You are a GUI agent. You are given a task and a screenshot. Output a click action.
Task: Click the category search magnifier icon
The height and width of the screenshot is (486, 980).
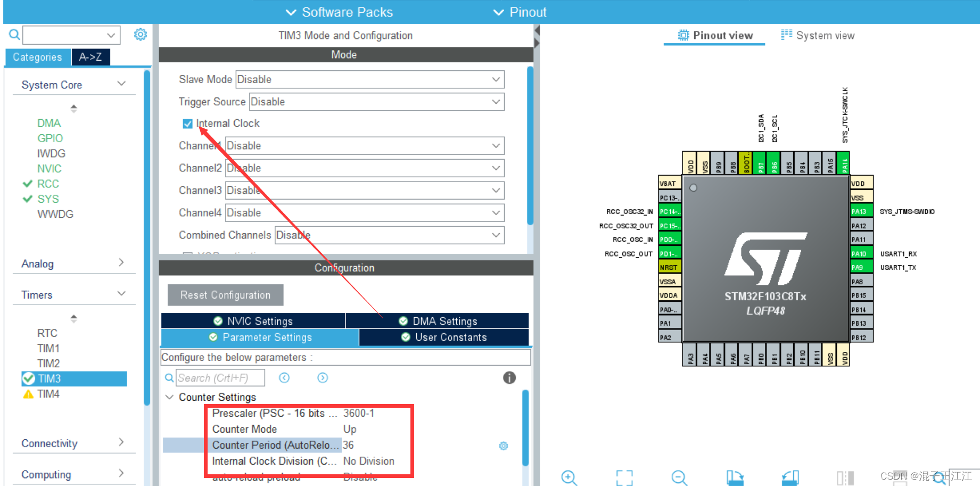pyautogui.click(x=14, y=35)
